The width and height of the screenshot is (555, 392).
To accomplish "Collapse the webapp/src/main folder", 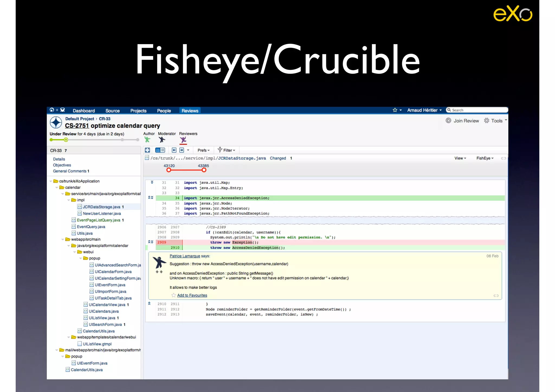I will point(63,240).
